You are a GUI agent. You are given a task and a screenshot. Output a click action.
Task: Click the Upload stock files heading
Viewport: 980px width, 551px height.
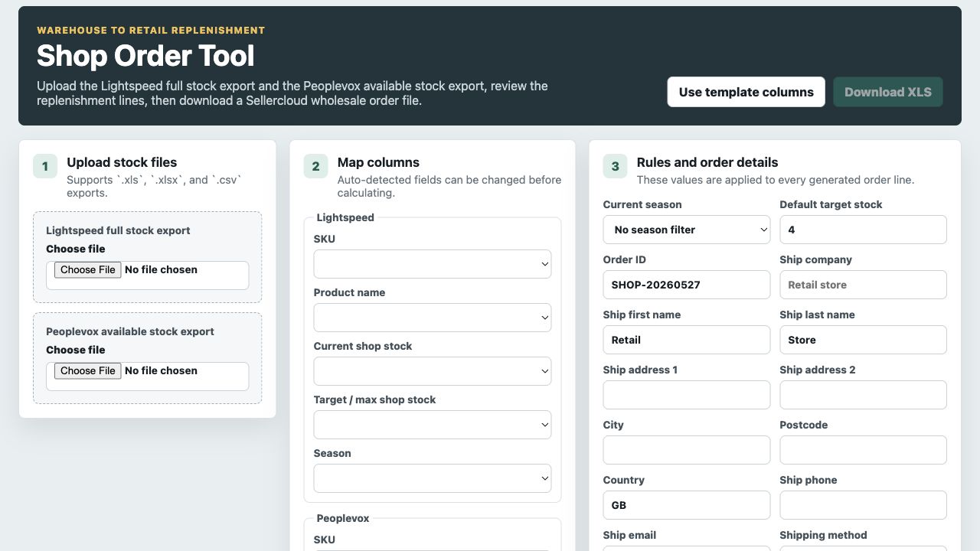point(122,162)
